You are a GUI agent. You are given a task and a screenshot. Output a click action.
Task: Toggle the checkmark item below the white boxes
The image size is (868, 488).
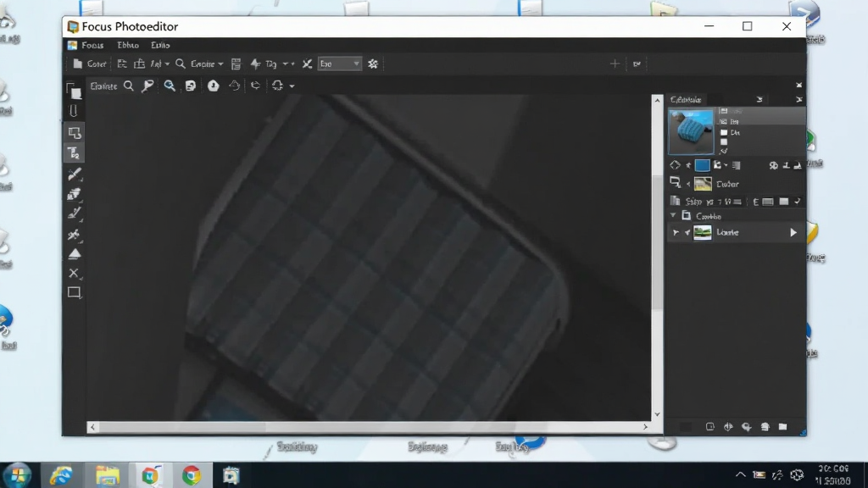(x=724, y=151)
